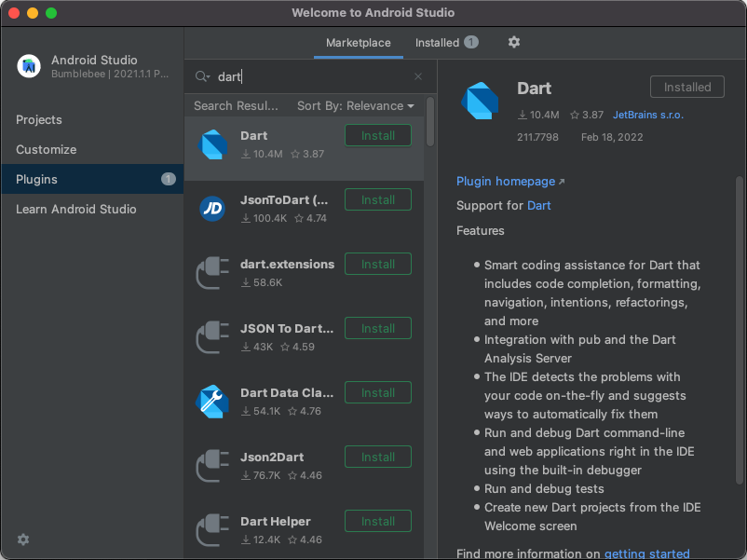The width and height of the screenshot is (747, 560).
Task: Open the Customize section
Action: pyautogui.click(x=92, y=149)
